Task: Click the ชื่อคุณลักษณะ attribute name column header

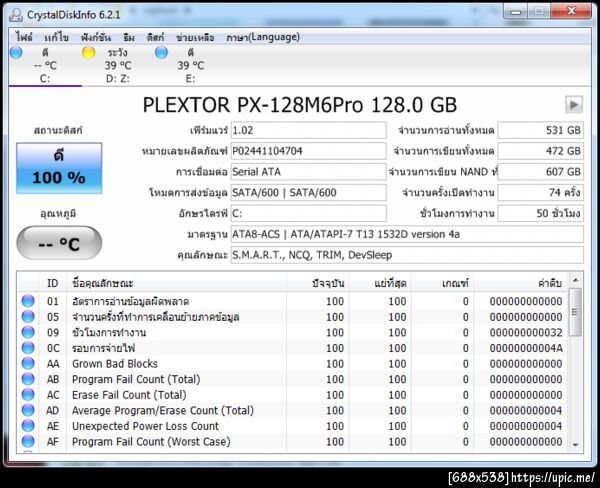Action: 176,283
